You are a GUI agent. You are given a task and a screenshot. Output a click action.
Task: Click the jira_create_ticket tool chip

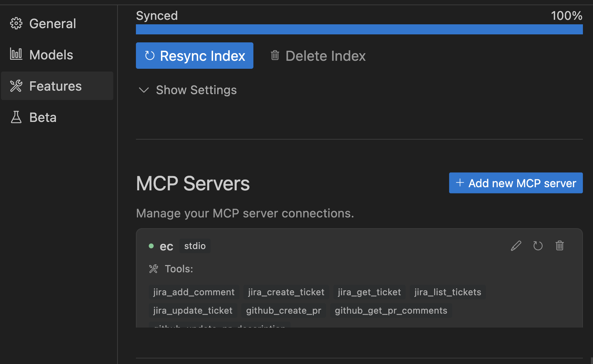pyautogui.click(x=286, y=292)
